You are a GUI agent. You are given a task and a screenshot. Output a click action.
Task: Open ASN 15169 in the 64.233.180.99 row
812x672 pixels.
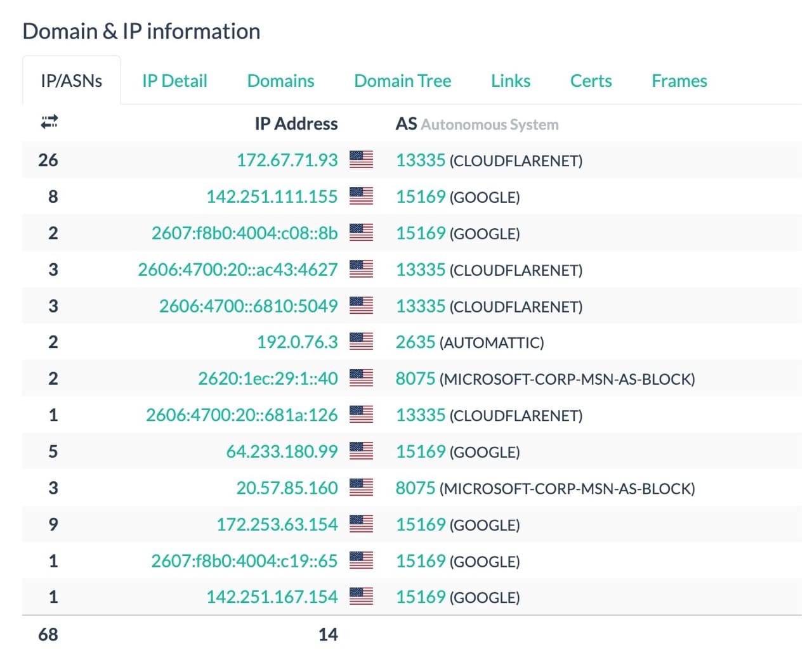pos(421,451)
